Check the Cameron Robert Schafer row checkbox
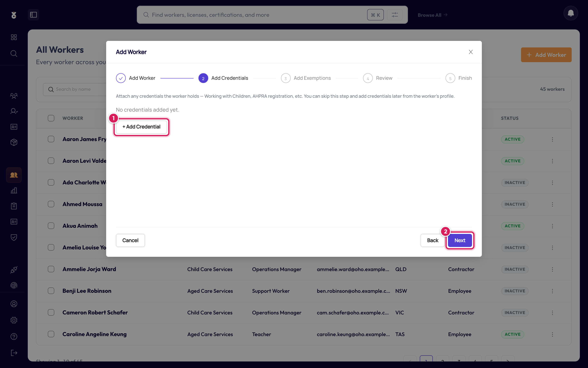This screenshot has width=588, height=368. coord(51,313)
